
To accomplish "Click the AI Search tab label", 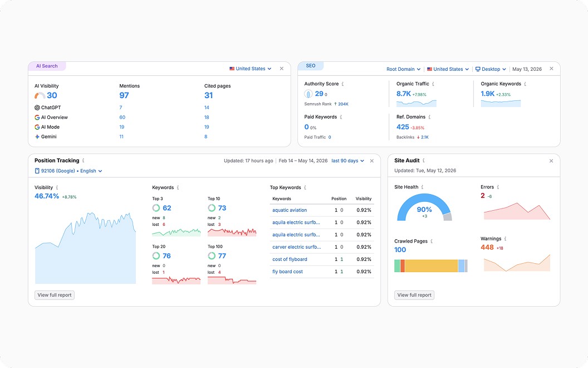I will click(x=47, y=66).
